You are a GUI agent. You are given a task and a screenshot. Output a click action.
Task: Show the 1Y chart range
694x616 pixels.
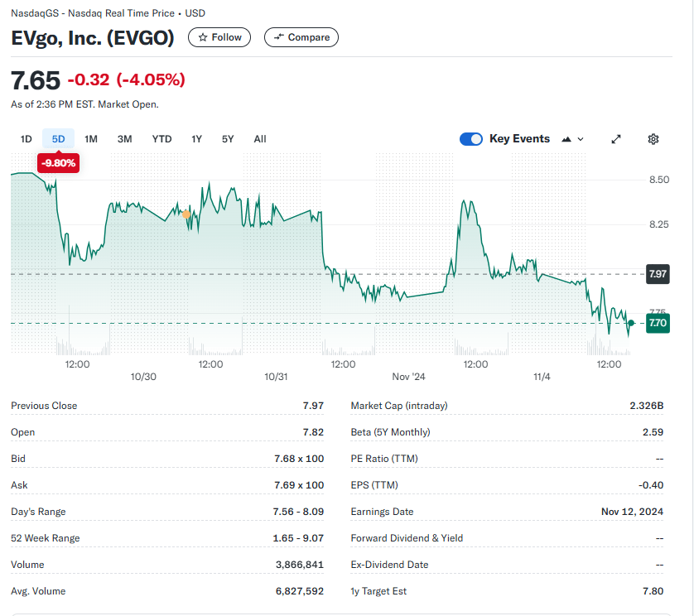196,139
